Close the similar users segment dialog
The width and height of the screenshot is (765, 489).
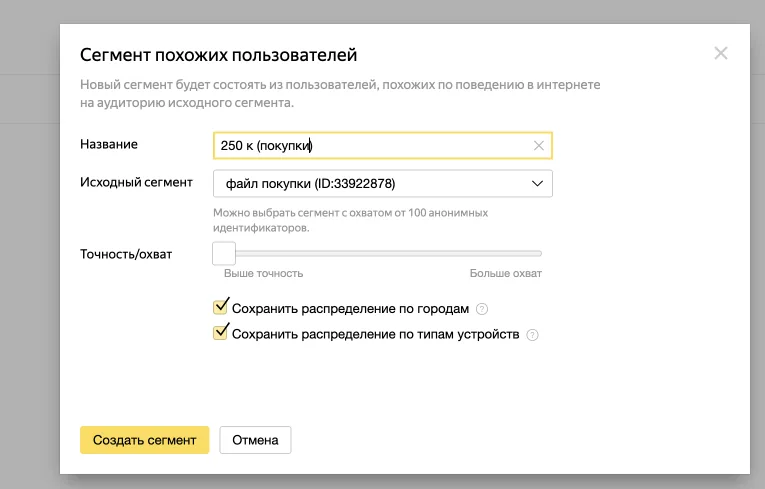[x=721, y=53]
